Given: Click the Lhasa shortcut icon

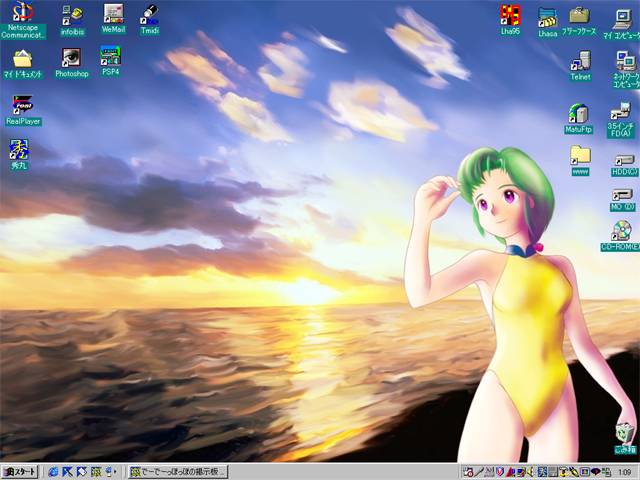Looking at the screenshot, I should coord(547,16).
